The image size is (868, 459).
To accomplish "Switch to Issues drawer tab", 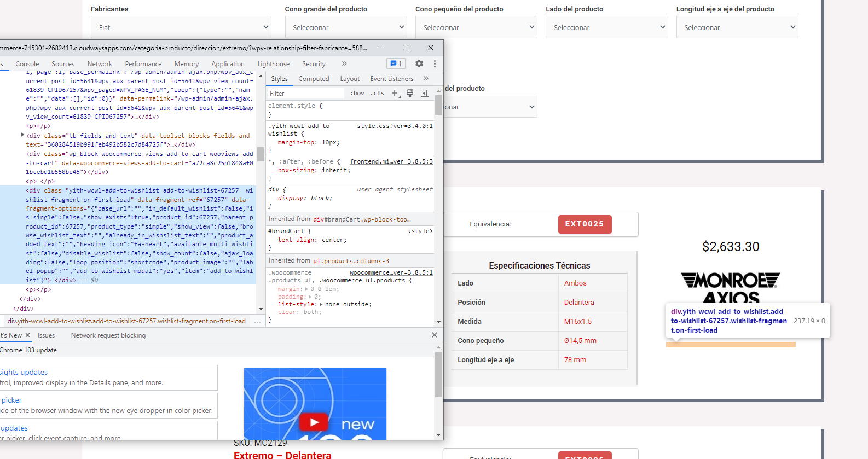I will click(46, 335).
